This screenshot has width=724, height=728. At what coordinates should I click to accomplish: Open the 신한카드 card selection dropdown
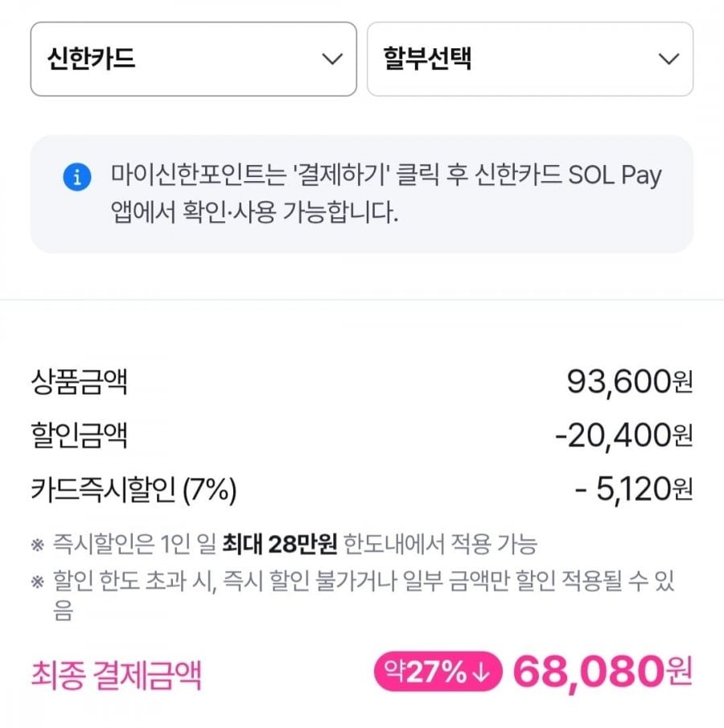pyautogui.click(x=193, y=59)
